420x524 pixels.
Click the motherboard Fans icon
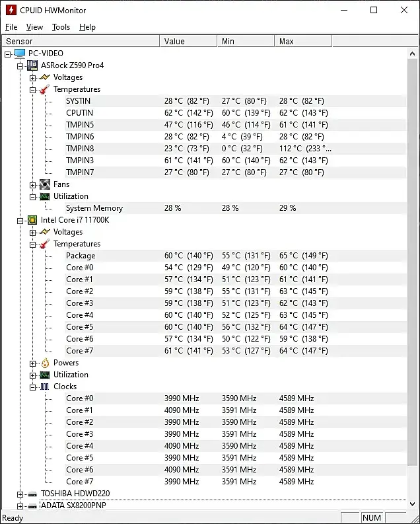(x=45, y=184)
